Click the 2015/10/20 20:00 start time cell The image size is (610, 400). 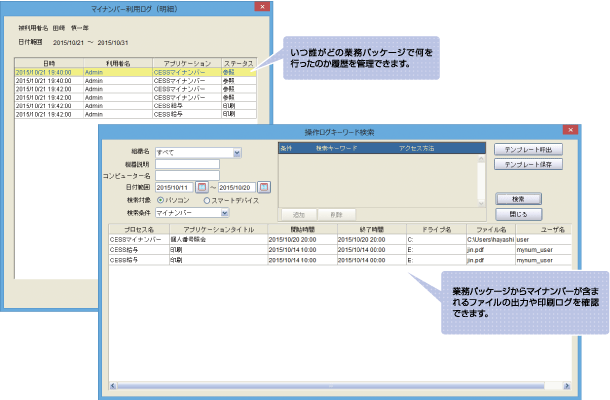[x=302, y=239]
